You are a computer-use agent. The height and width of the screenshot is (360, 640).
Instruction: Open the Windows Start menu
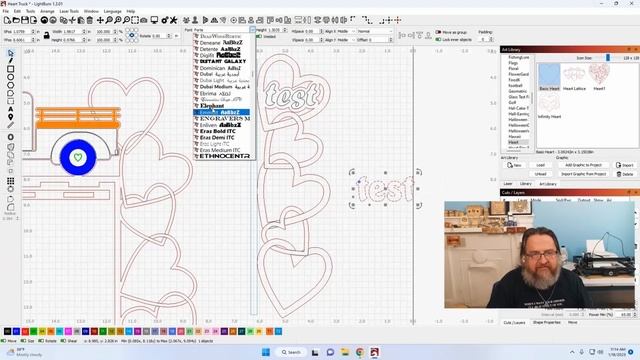coord(266,352)
